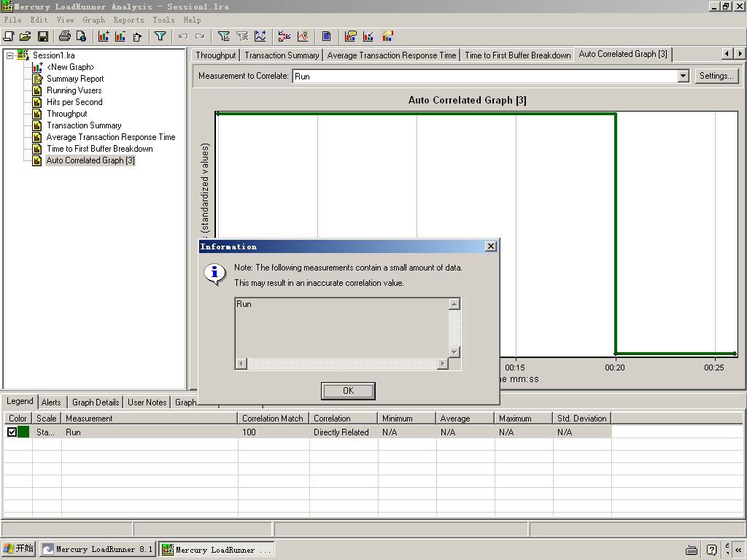Click the dialog list scroll down arrow
The height and width of the screenshot is (560, 747).
tap(454, 352)
